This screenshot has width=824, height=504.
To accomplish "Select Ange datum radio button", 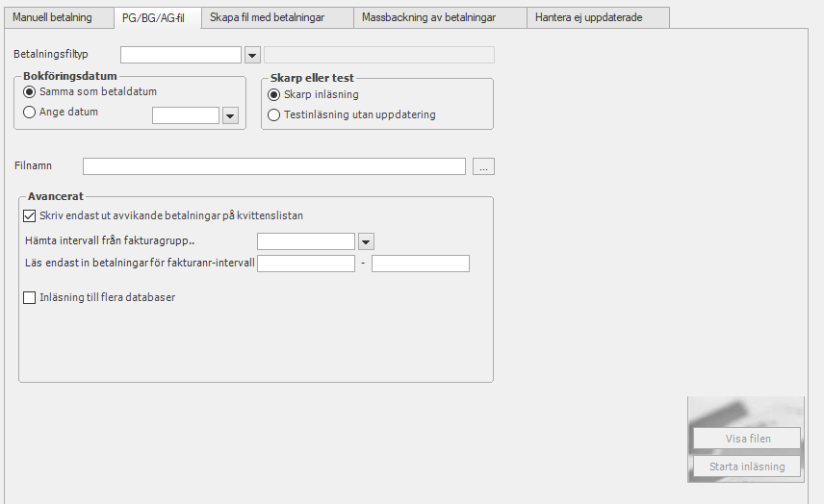I will pyautogui.click(x=30, y=112).
